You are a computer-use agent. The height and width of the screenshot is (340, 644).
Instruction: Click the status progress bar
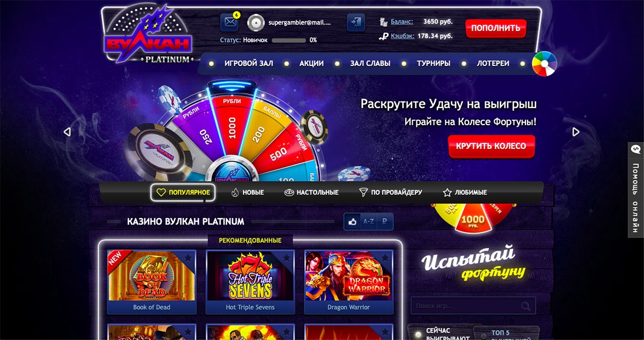(x=288, y=40)
